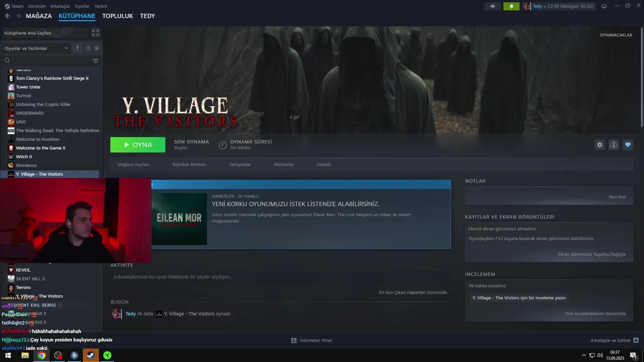Image resolution: width=644 pixels, height=362 pixels.
Task: Switch to the TOPLULUK tab
Action: click(x=118, y=16)
